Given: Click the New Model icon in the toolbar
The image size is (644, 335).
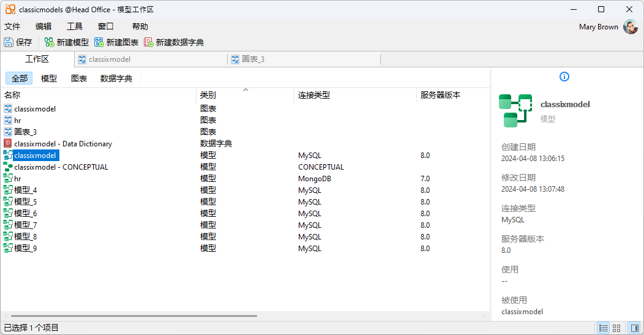Looking at the screenshot, I should click(50, 42).
